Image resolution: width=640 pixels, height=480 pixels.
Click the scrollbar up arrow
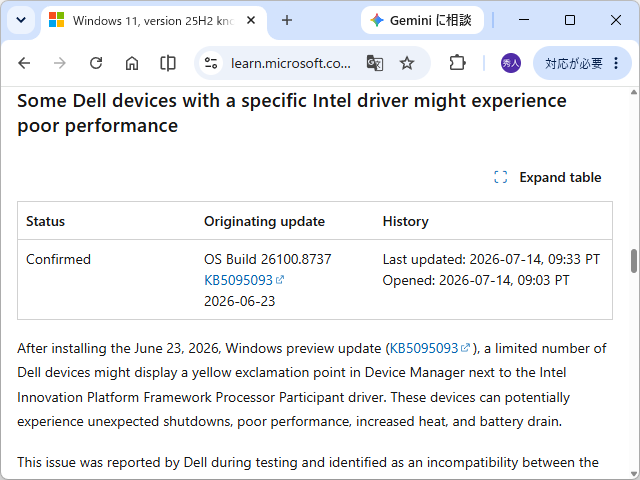pos(634,92)
